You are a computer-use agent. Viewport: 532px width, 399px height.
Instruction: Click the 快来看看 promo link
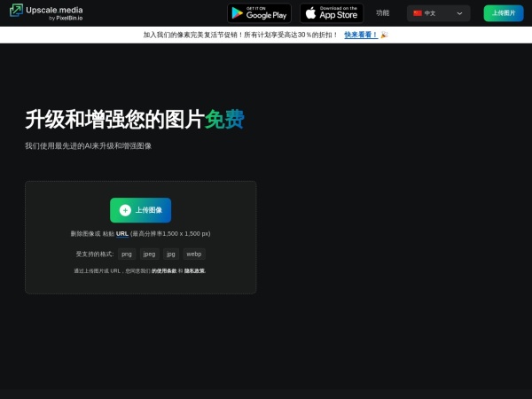(x=360, y=35)
